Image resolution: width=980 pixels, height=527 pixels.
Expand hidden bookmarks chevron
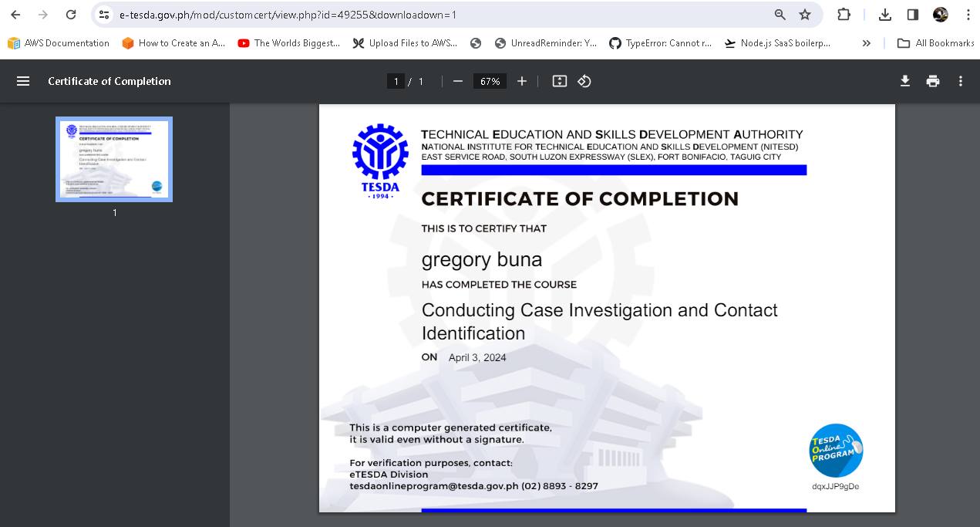(x=867, y=43)
